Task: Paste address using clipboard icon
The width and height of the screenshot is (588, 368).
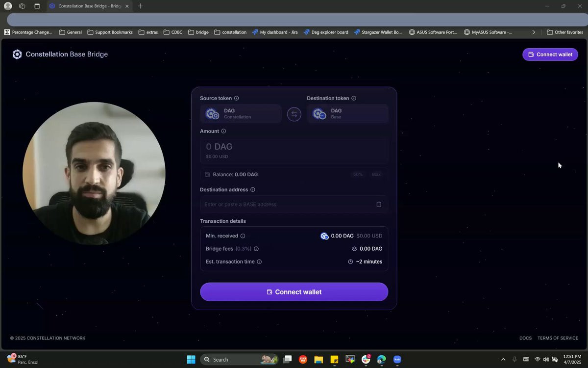Action: 379,204
